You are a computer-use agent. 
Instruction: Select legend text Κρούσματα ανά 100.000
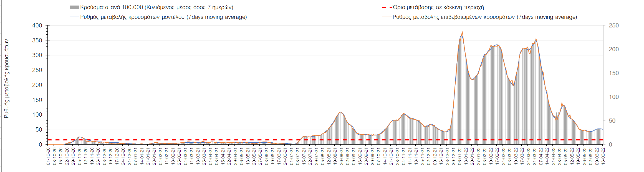[x=157, y=7]
